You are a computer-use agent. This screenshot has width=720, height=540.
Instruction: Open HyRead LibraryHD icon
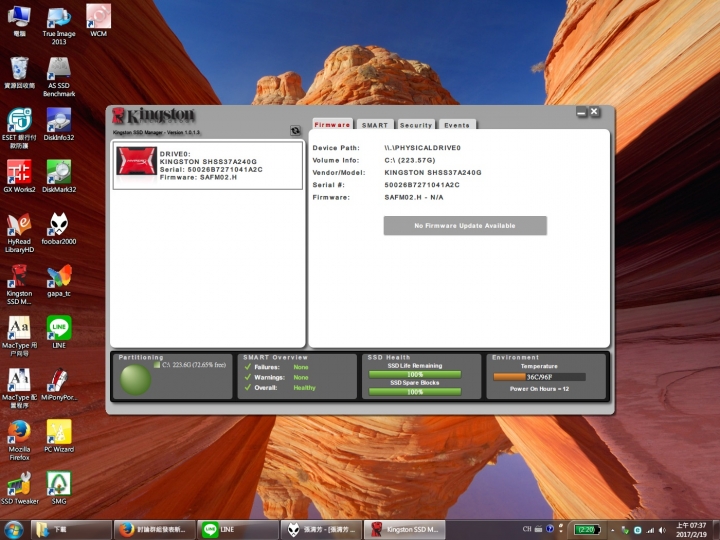(x=19, y=232)
